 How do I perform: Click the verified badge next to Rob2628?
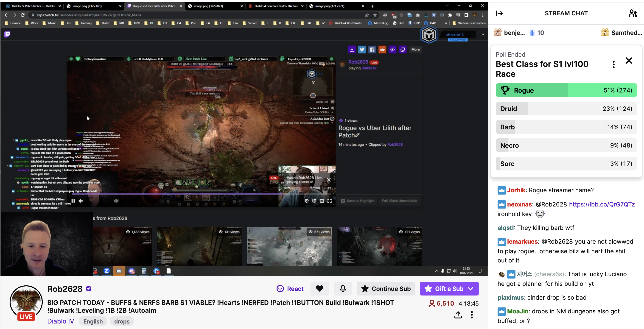[x=89, y=288]
